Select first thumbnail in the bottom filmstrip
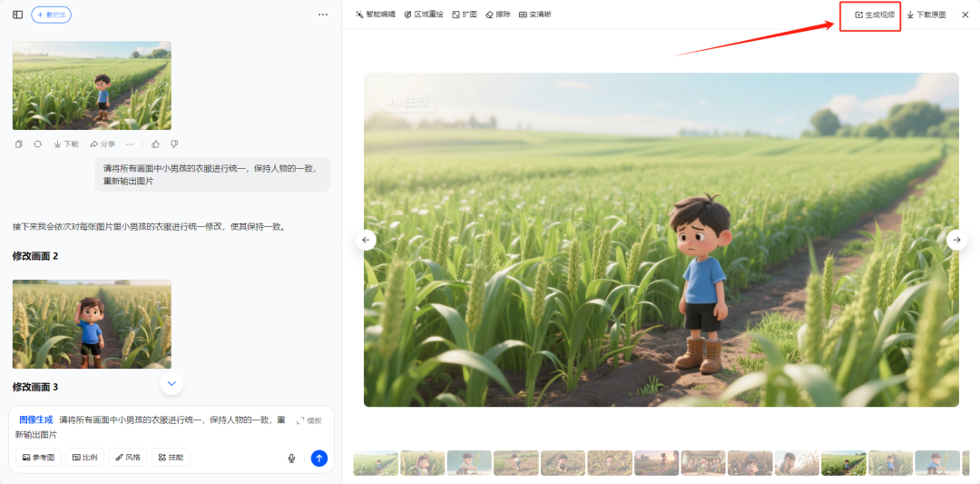Screen dimensions: 980x484 pyautogui.click(x=376, y=463)
